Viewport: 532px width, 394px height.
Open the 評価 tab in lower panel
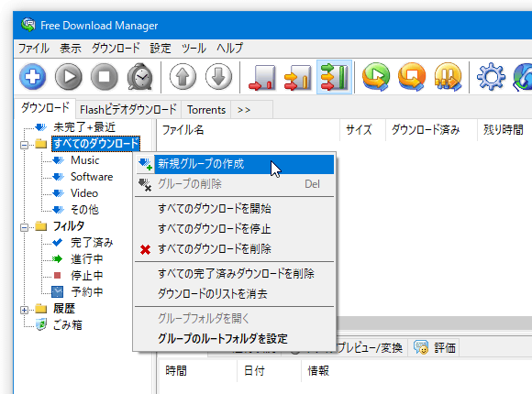434,347
